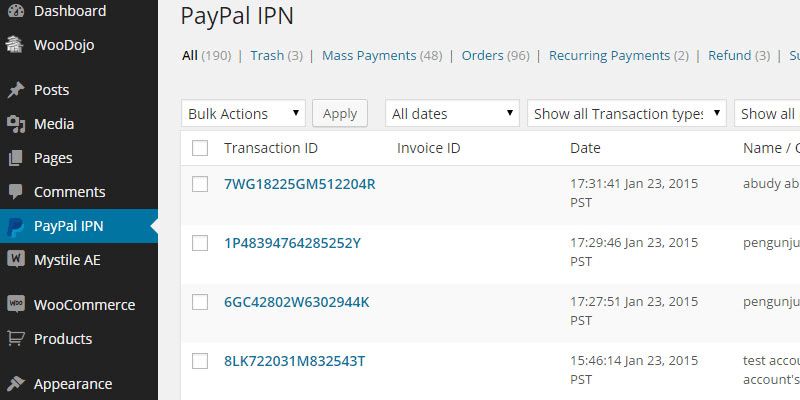The width and height of the screenshot is (800, 400).
Task: Open the Bulk Actions dropdown
Action: coord(244,114)
